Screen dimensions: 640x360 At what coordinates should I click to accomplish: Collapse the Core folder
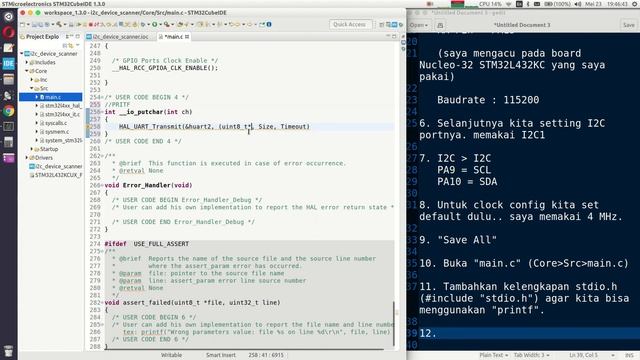[x=27, y=71]
